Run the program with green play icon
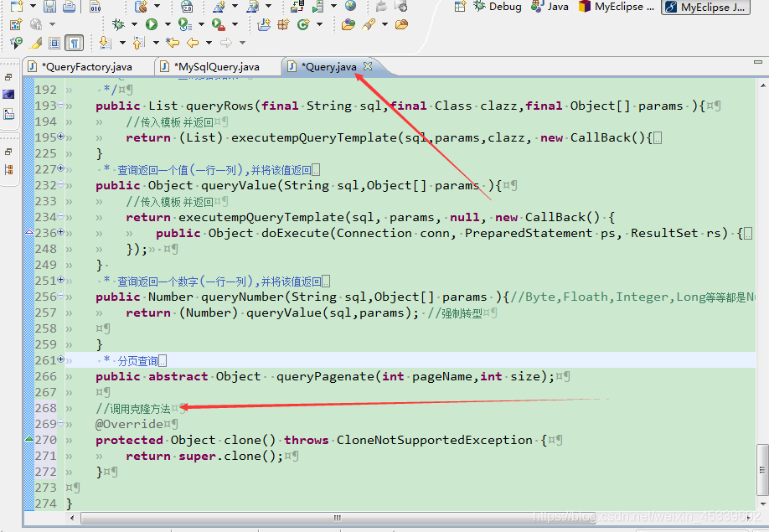 (x=152, y=24)
